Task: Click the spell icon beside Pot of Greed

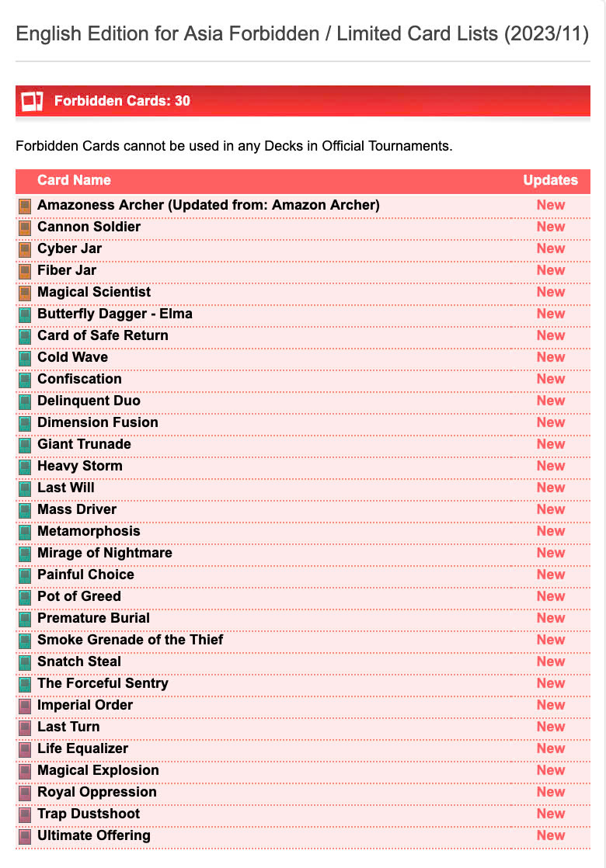Action: point(25,597)
